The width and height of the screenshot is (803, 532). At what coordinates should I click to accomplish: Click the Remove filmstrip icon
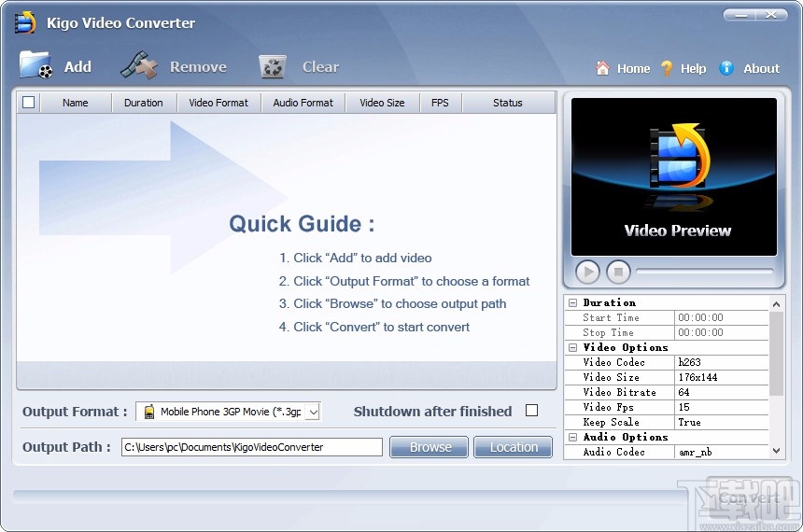pyautogui.click(x=139, y=65)
